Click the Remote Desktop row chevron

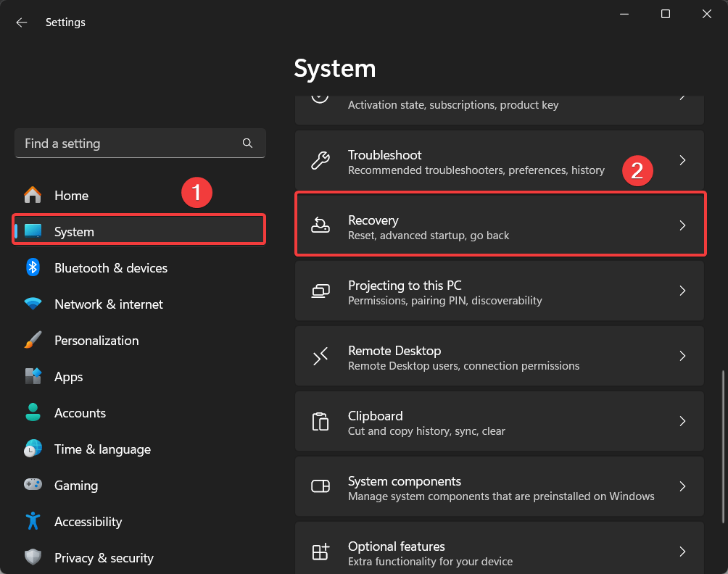pyautogui.click(x=682, y=356)
